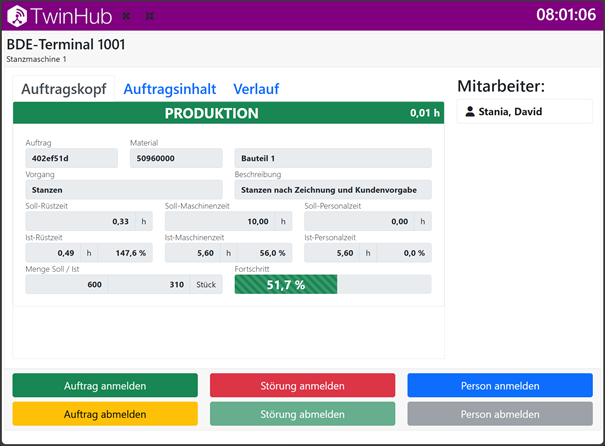
Task: Click the second small header icon beside TwinHub
Action: click(x=149, y=16)
